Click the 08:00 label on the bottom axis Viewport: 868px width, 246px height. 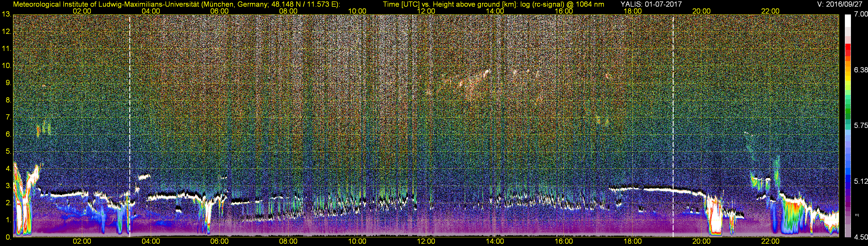coord(288,241)
